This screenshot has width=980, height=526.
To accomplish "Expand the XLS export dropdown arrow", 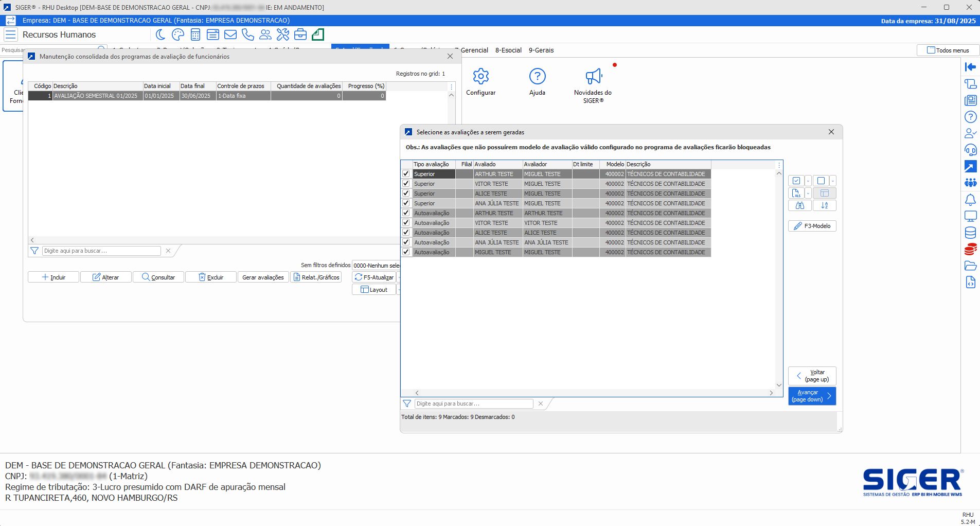I will point(808,193).
